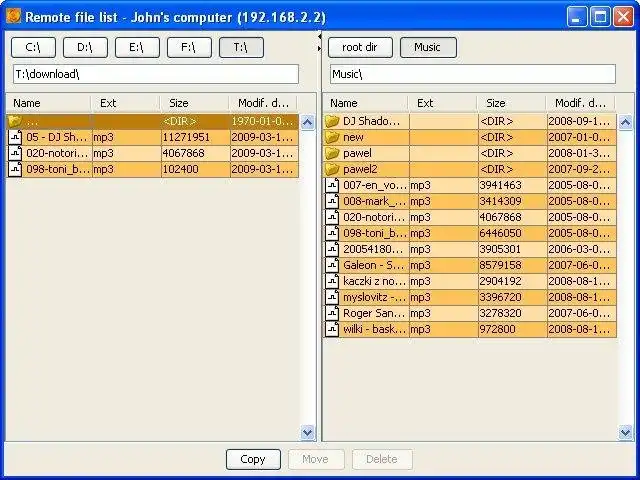
Task: Select the size cell 972800
Action: pyautogui.click(x=512, y=329)
